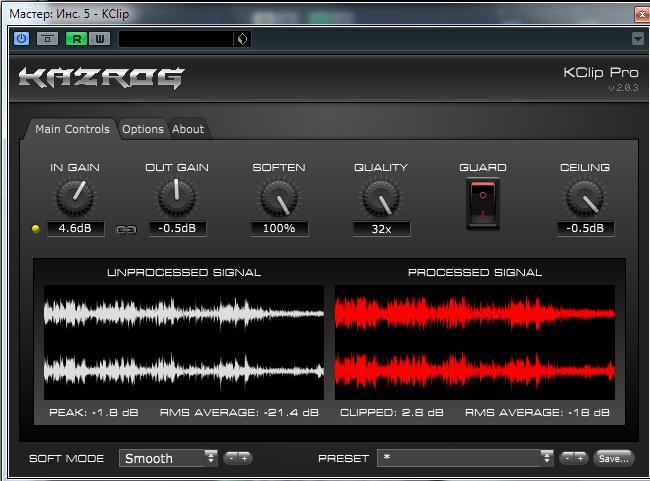The height and width of the screenshot is (481, 650).
Task: Click the QUALITY knob
Action: point(380,198)
